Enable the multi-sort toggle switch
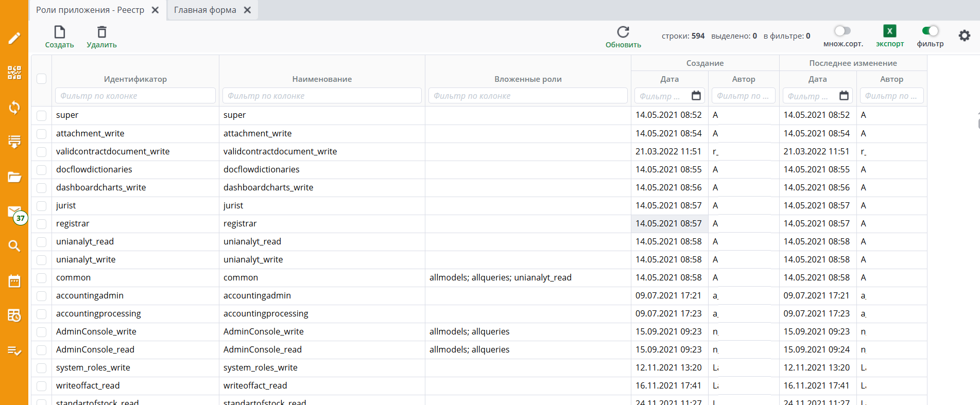Screen dimensions: 980x405 click(x=843, y=31)
